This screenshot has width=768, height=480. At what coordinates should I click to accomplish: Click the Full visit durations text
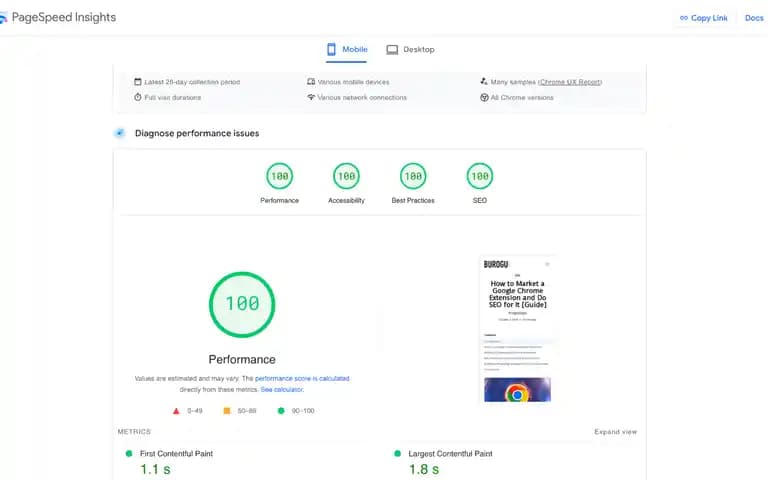(x=172, y=97)
